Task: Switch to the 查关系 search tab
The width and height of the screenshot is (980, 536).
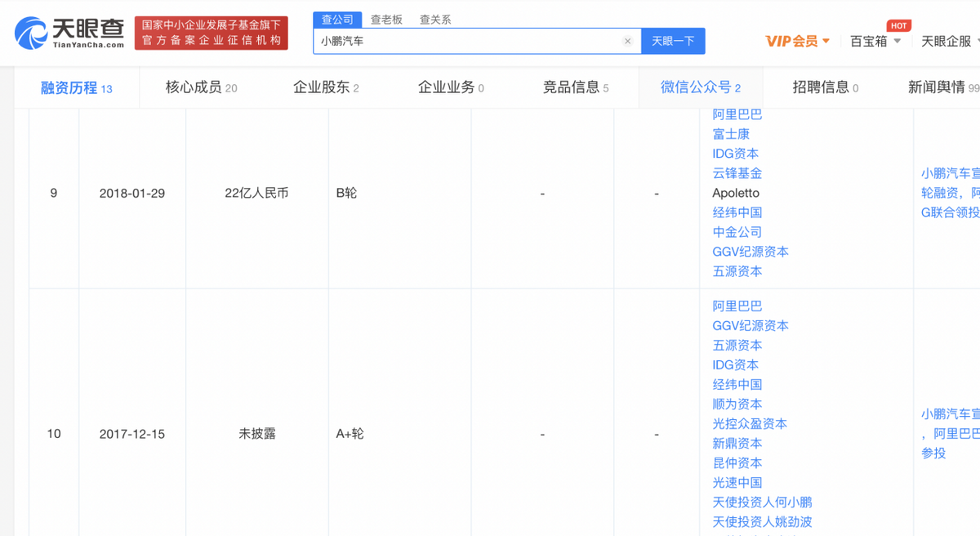Action: [435, 20]
